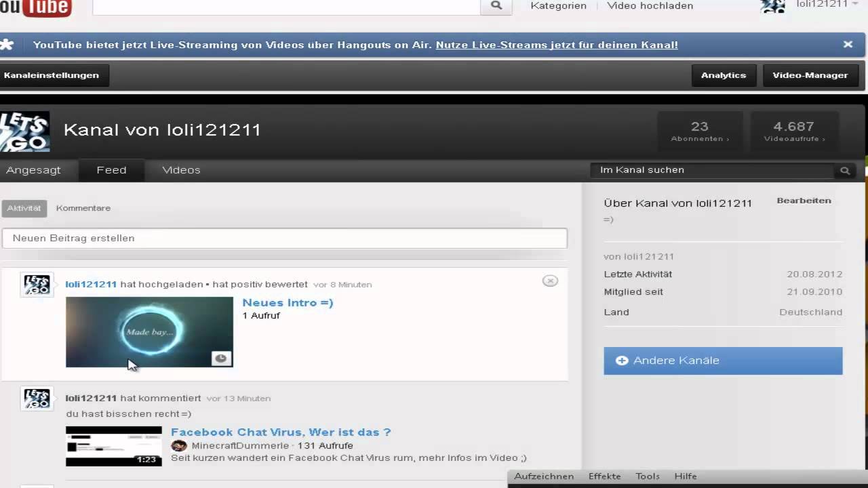Viewport: 868px width, 488px height.
Task: Open Kategorien link
Action: (x=558, y=5)
